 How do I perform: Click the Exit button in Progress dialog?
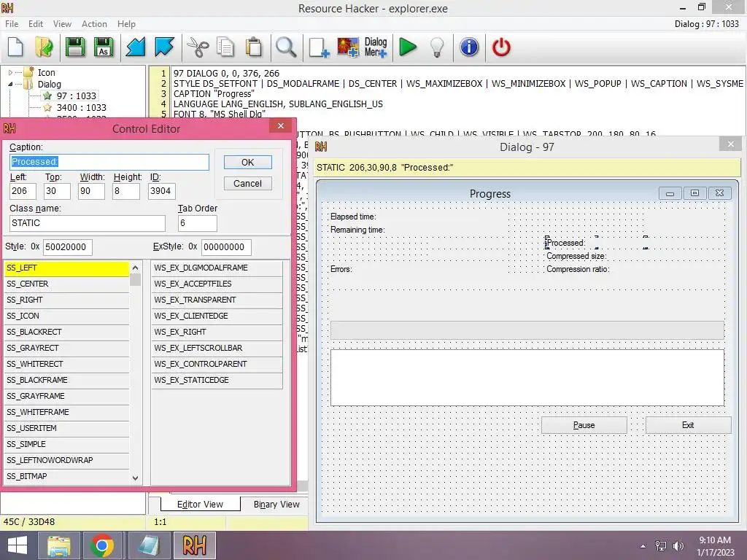(x=688, y=425)
